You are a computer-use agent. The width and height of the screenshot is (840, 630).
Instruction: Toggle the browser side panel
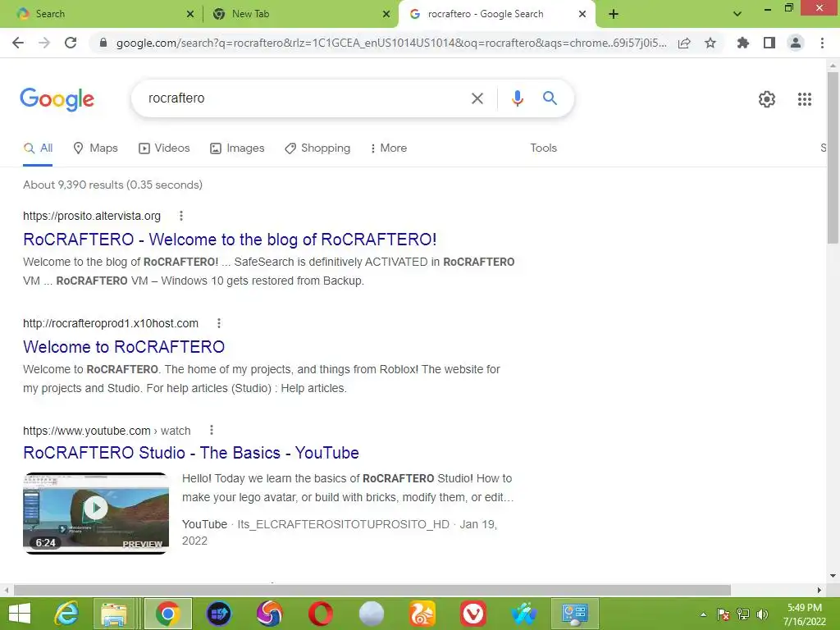(x=769, y=43)
